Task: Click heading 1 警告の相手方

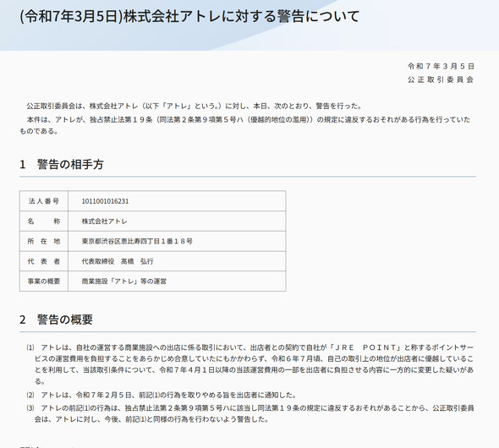Action: click(x=62, y=164)
